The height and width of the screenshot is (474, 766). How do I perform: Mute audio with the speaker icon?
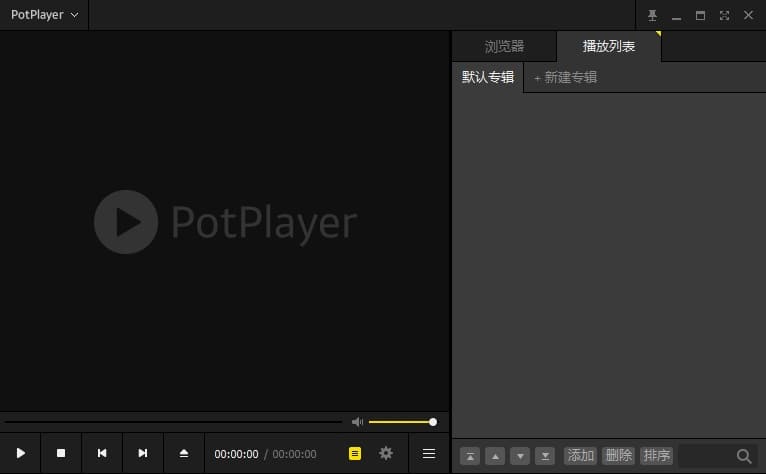coord(357,422)
